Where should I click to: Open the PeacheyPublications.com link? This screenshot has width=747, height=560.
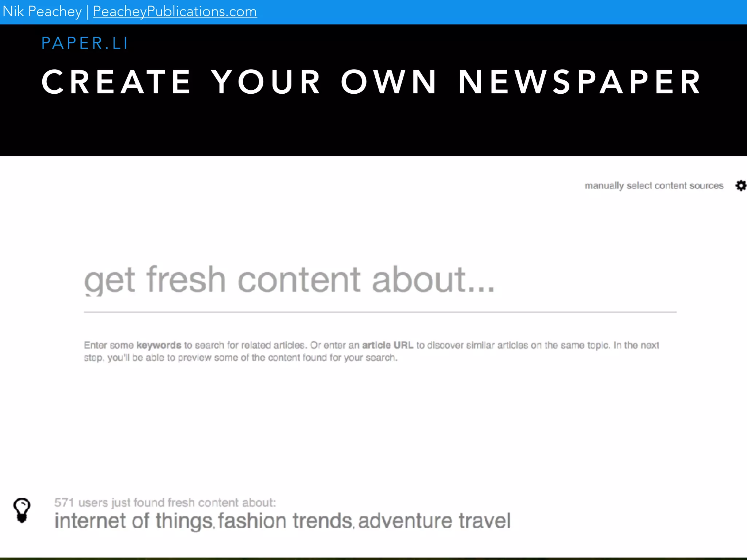point(175,12)
